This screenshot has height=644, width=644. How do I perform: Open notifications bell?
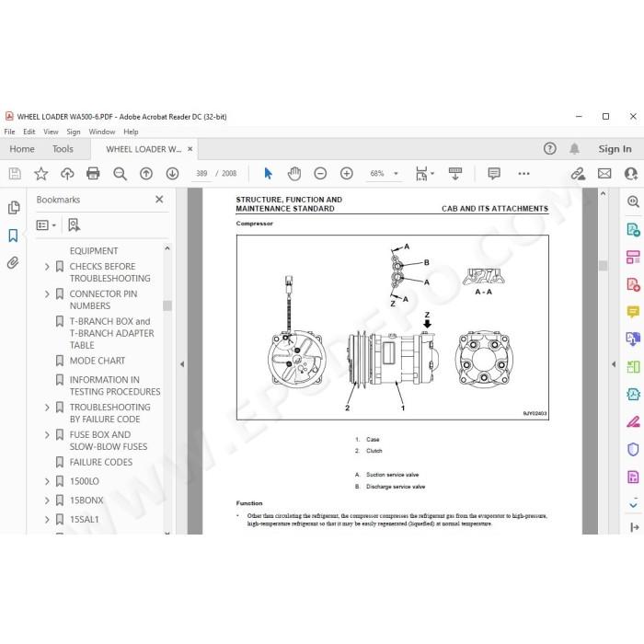(x=574, y=148)
